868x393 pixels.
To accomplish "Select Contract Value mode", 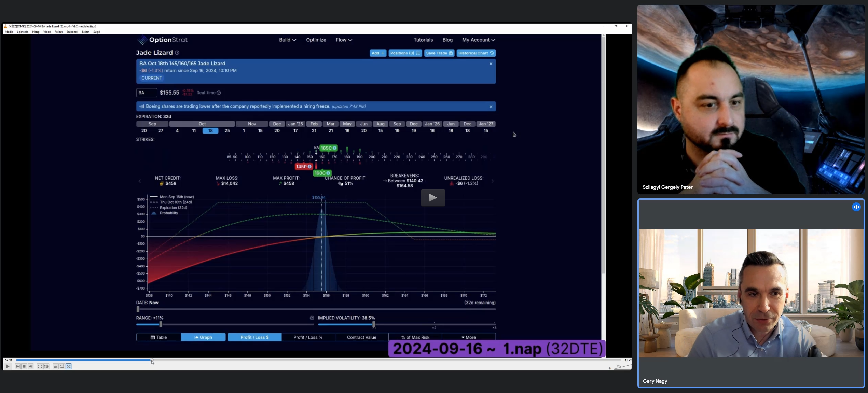I will (361, 337).
